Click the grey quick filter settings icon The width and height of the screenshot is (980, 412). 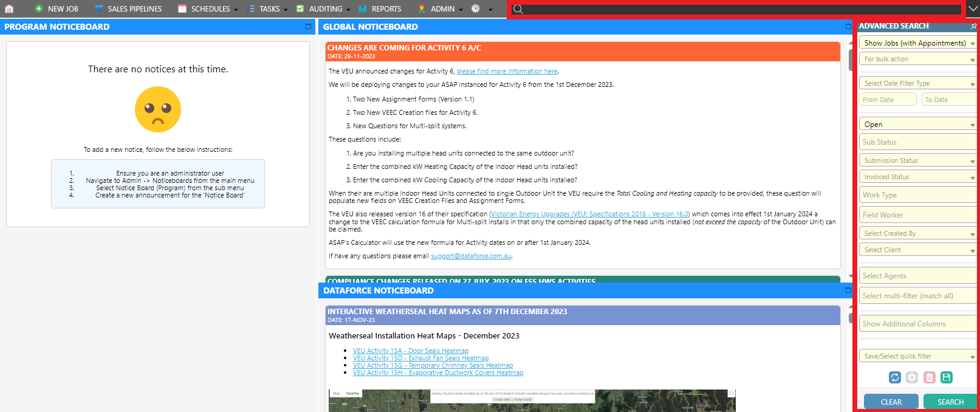(x=912, y=377)
